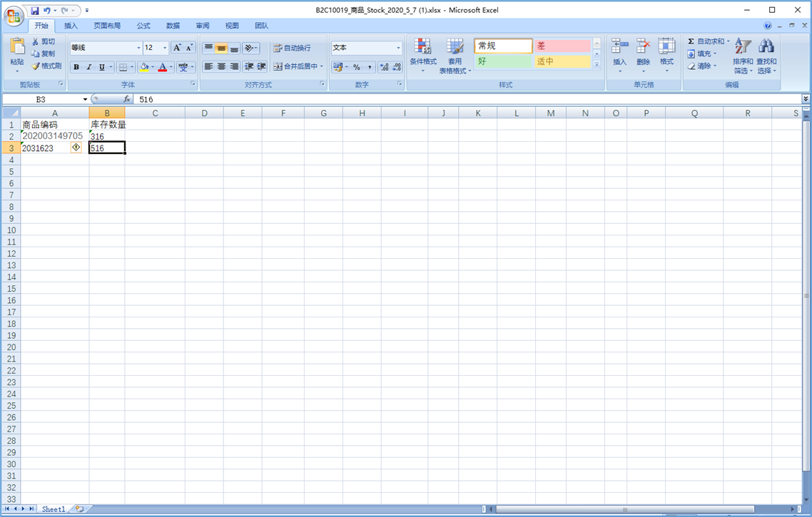The image size is (812, 517).
Task: Apply the pink 差 bad cell style
Action: tap(562, 46)
